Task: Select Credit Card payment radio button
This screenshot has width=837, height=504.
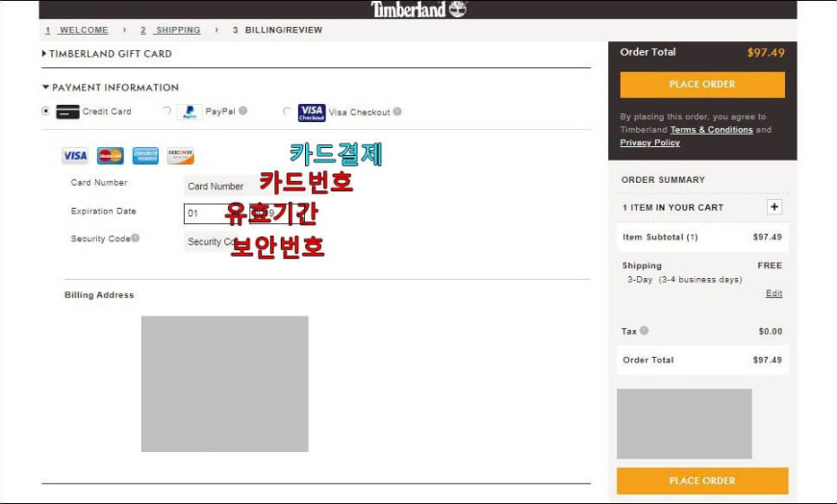Action: [45, 111]
